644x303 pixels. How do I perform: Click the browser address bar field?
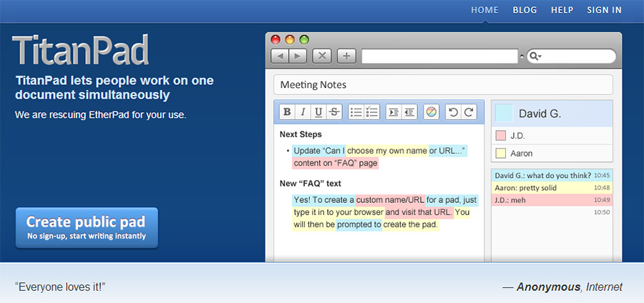tap(439, 56)
